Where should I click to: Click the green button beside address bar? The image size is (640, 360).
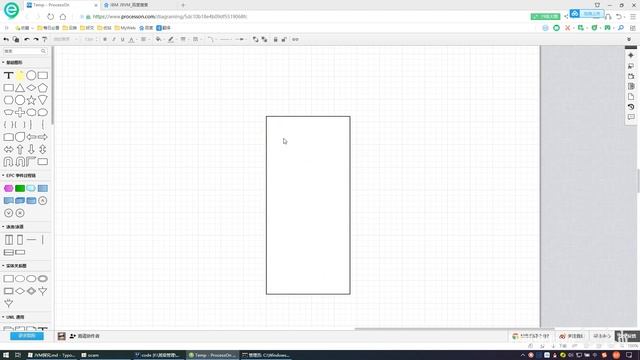coord(545,17)
